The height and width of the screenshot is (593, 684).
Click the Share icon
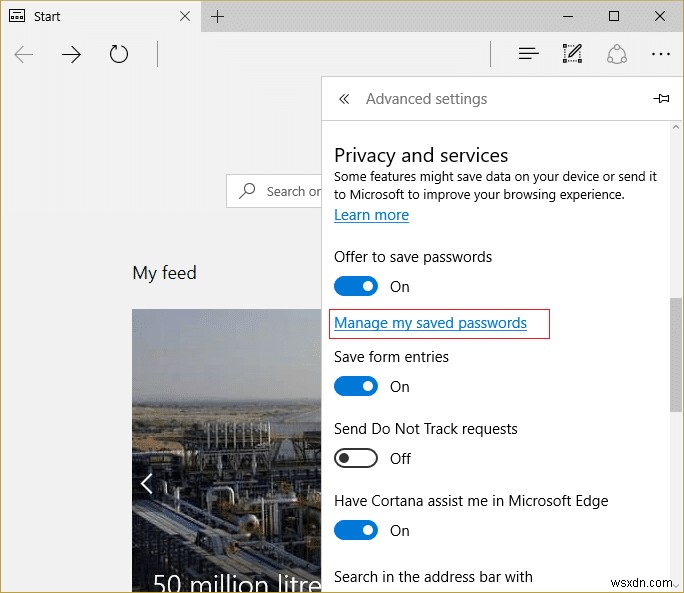tap(617, 55)
